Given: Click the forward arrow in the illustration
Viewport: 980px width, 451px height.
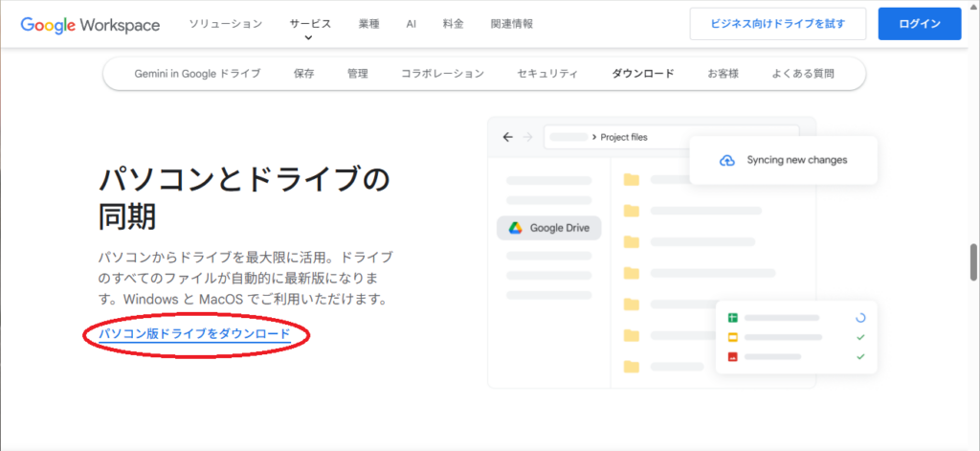Looking at the screenshot, I should [x=527, y=138].
